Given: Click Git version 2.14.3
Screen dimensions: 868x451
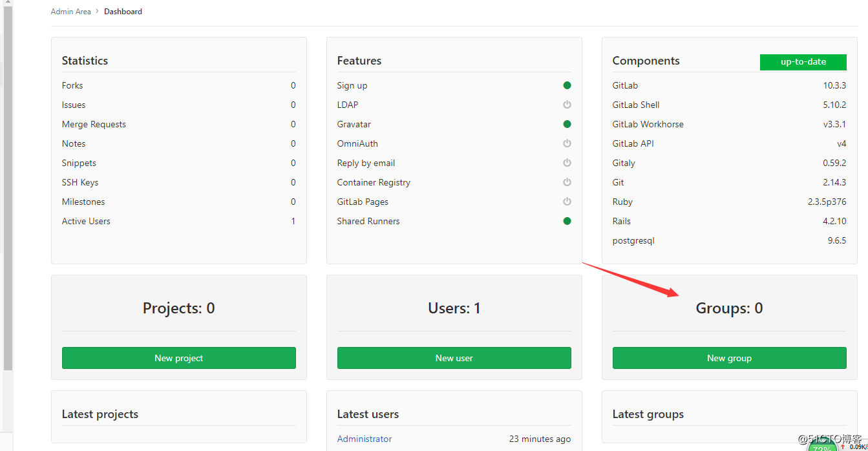Looking at the screenshot, I should (834, 182).
